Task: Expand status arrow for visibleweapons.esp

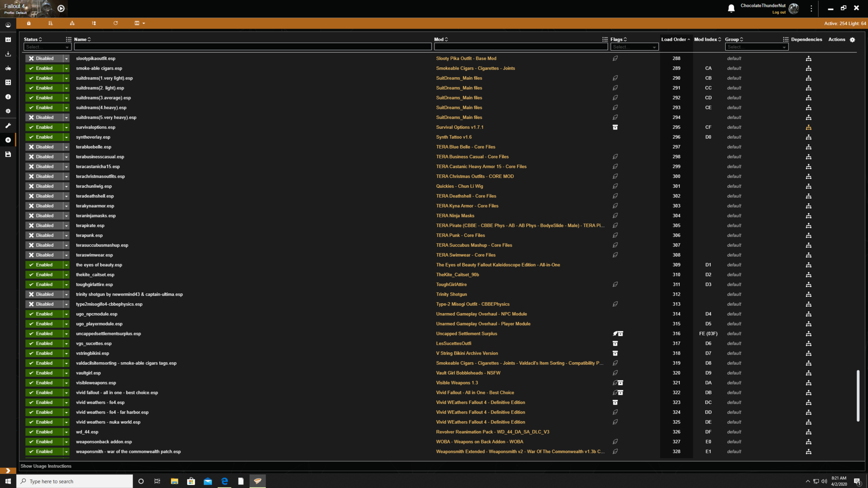Action: pos(66,383)
